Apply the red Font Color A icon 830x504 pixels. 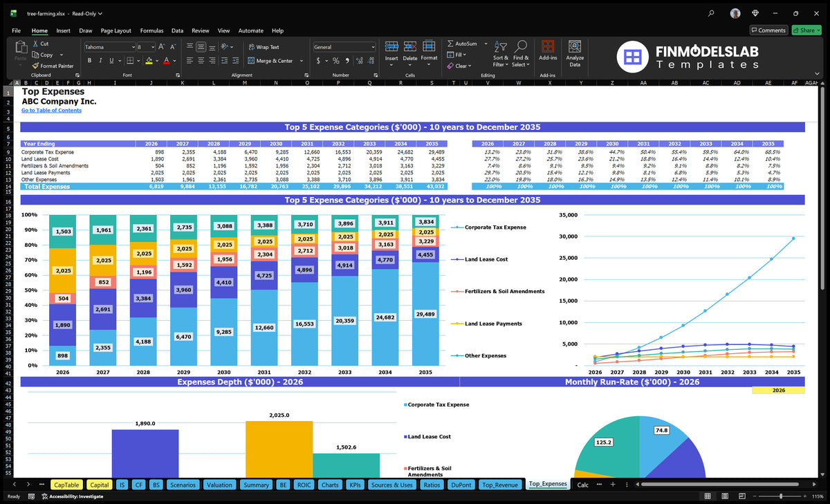(x=165, y=61)
